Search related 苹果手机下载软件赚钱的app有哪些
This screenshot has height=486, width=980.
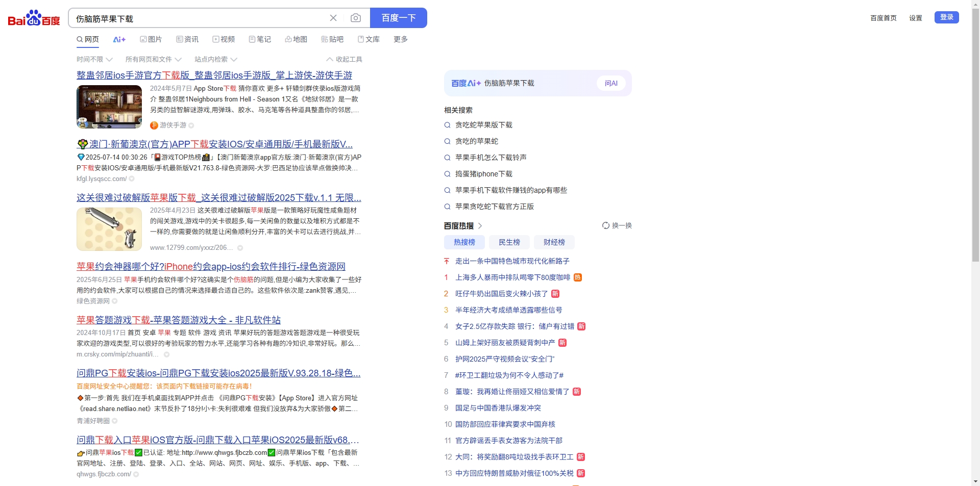point(511,190)
